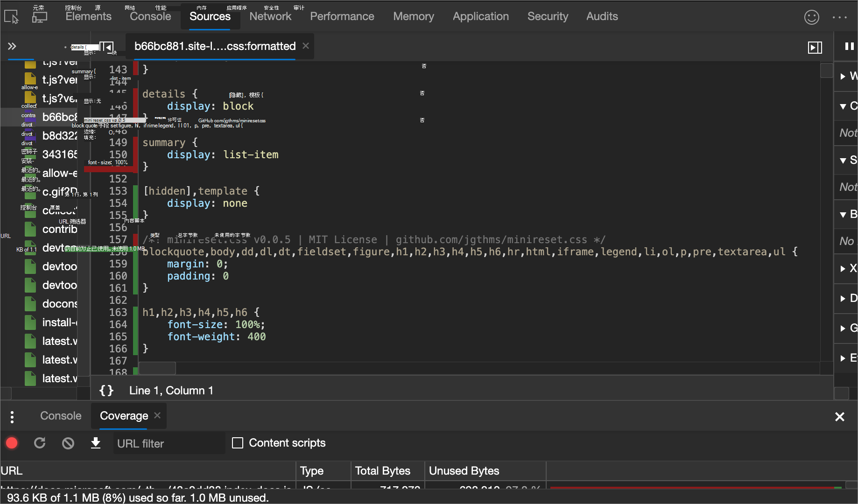858x504 pixels.
Task: Sort by the Unused Bytes column
Action: point(464,471)
